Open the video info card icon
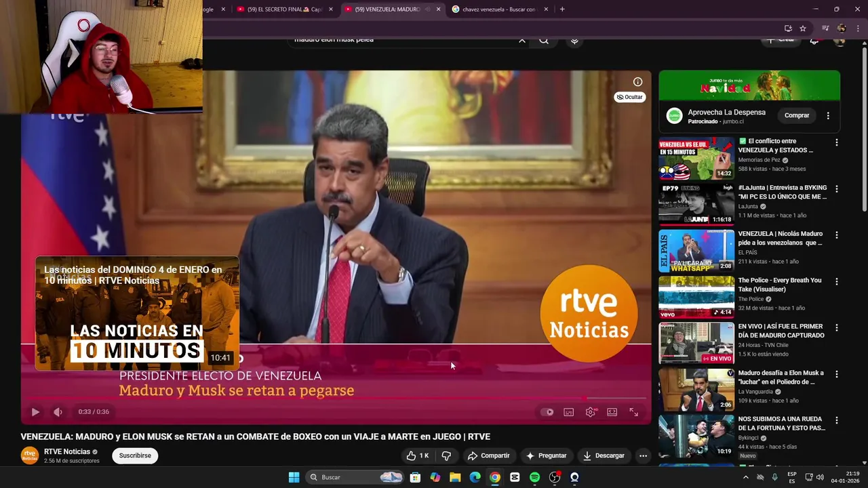This screenshot has height=488, width=868. pyautogui.click(x=637, y=82)
